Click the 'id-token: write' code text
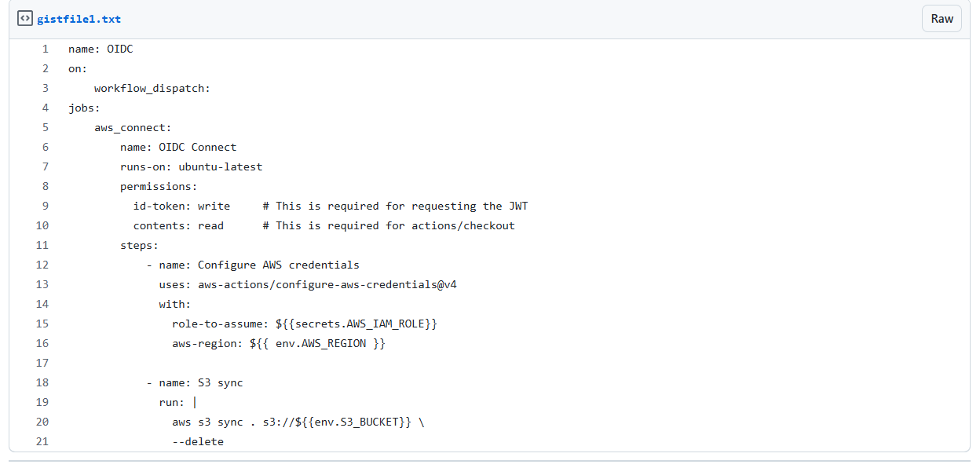Viewport: 980px width, 468px height. tap(181, 206)
